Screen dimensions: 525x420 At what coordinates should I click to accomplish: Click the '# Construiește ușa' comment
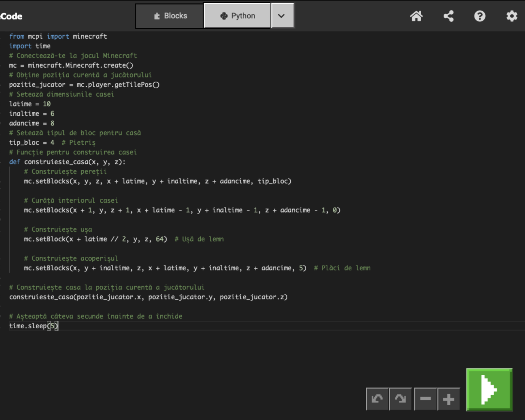(58, 230)
